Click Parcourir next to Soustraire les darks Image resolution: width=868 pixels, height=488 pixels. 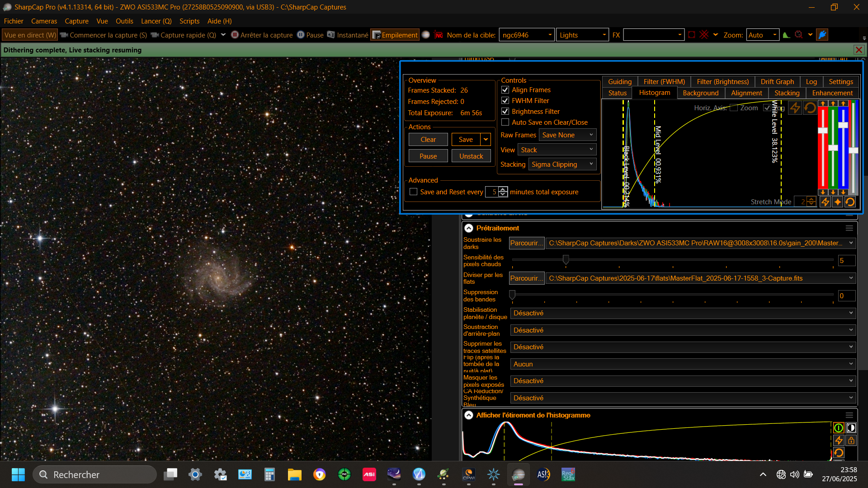(x=527, y=243)
